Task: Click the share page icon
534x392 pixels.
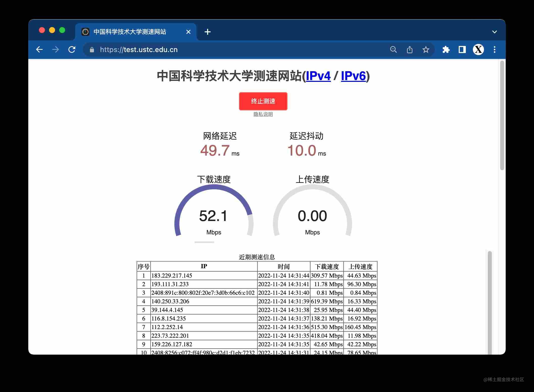Action: (409, 50)
